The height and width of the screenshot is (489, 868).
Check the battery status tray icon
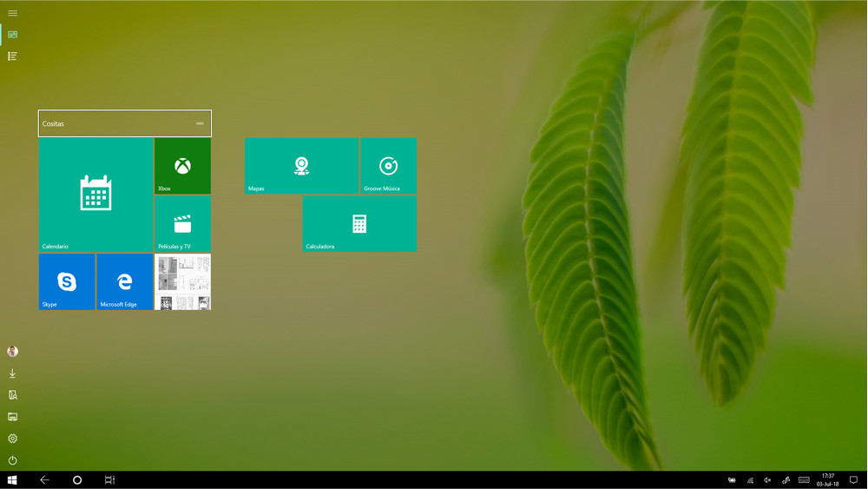(x=732, y=480)
